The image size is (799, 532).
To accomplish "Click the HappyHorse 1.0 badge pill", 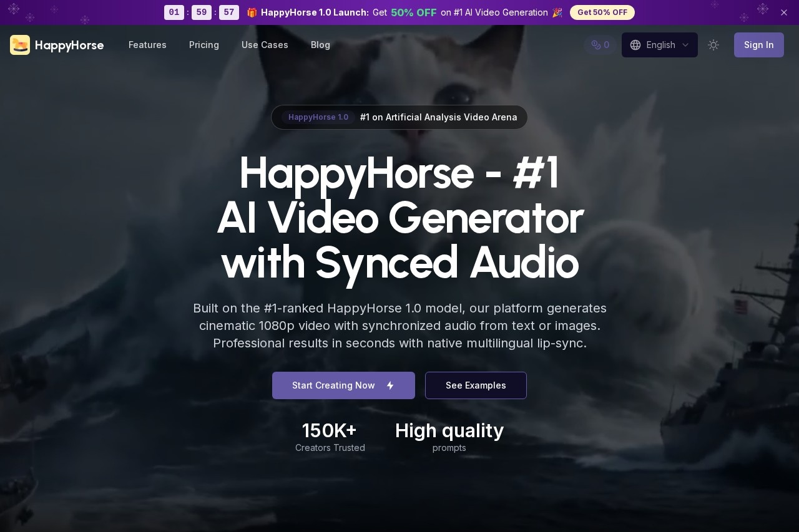I will pyautogui.click(x=318, y=117).
